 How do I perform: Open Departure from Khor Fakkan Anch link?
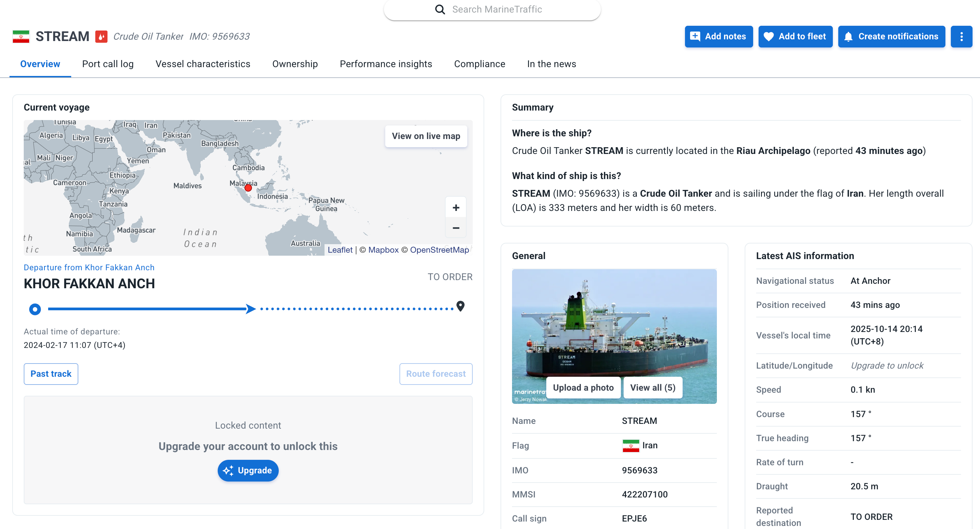[x=89, y=267]
